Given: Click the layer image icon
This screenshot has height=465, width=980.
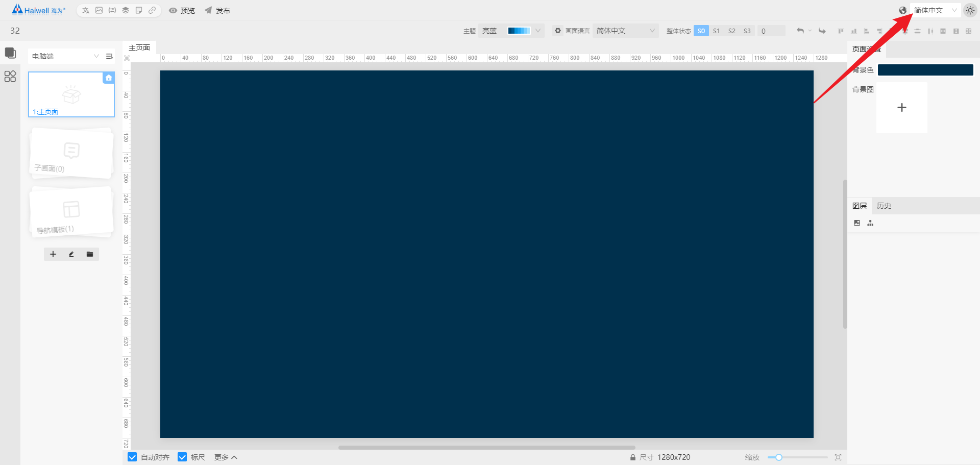Looking at the screenshot, I should pos(857,223).
